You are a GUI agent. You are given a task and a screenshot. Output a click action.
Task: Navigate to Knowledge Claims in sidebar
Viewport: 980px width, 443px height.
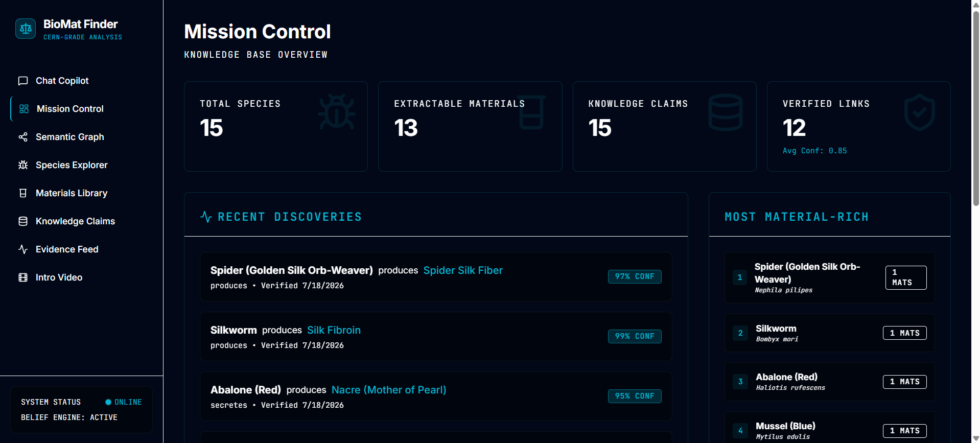(82, 221)
